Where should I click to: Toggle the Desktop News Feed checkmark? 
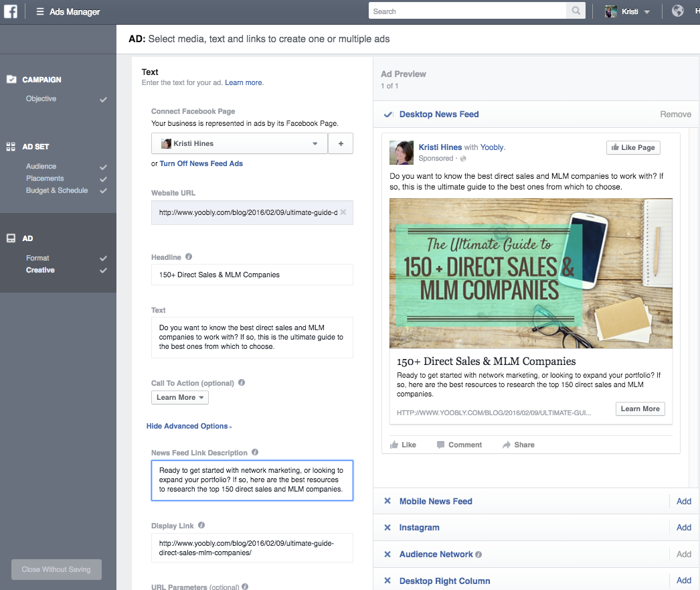coord(388,115)
